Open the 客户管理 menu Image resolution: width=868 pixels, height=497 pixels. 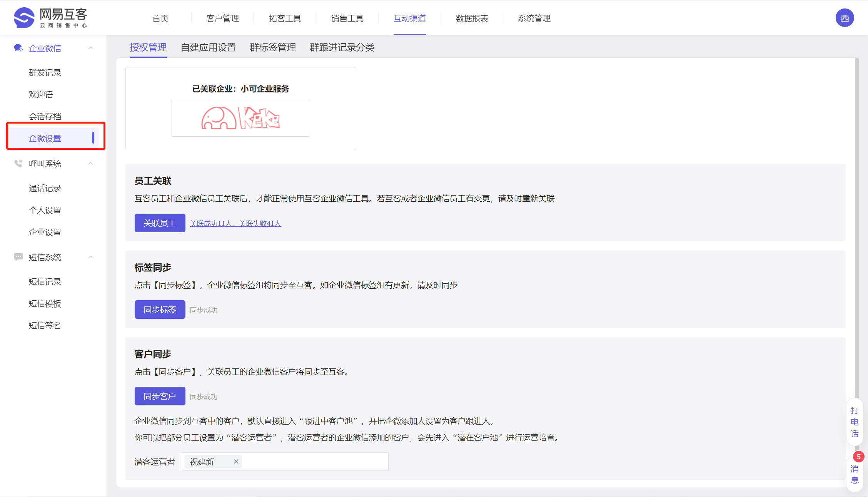(x=223, y=18)
